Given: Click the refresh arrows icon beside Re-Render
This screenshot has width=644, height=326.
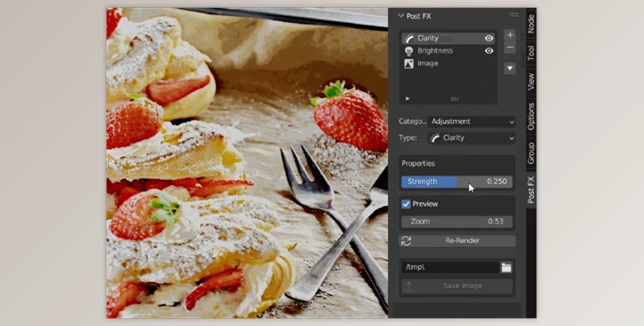Looking at the screenshot, I should click(406, 241).
